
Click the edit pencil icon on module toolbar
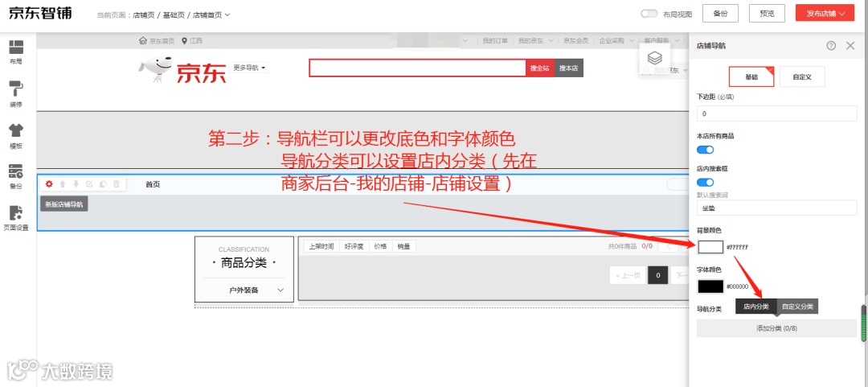pyautogui.click(x=89, y=184)
